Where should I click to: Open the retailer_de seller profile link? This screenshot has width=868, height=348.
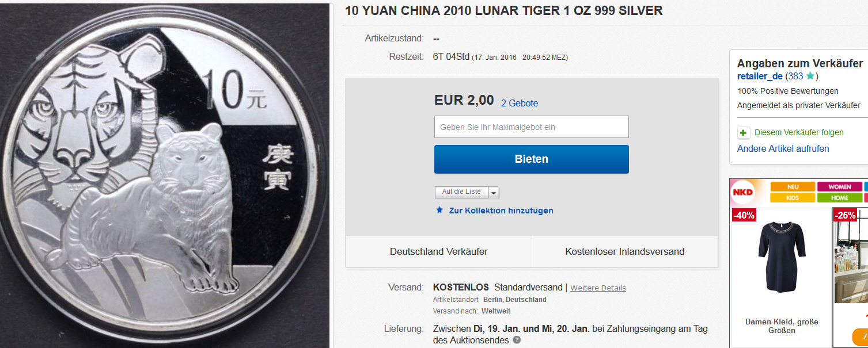(x=760, y=77)
